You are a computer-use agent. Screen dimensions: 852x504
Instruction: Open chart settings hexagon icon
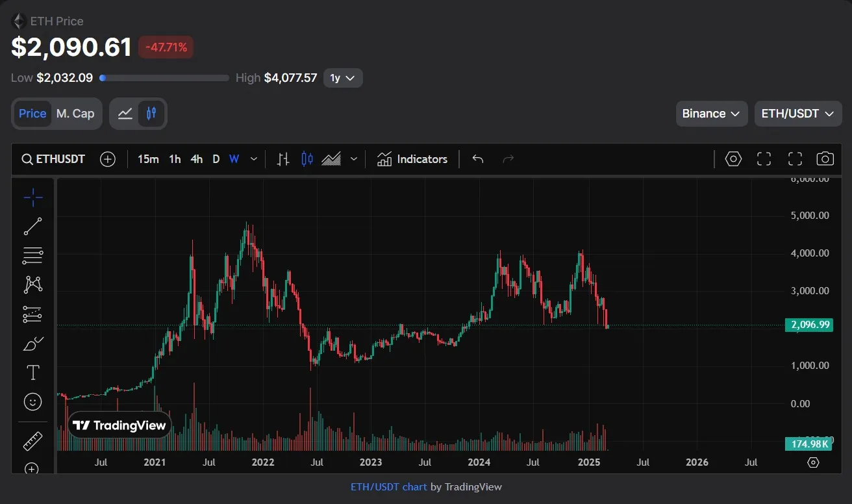click(x=733, y=159)
